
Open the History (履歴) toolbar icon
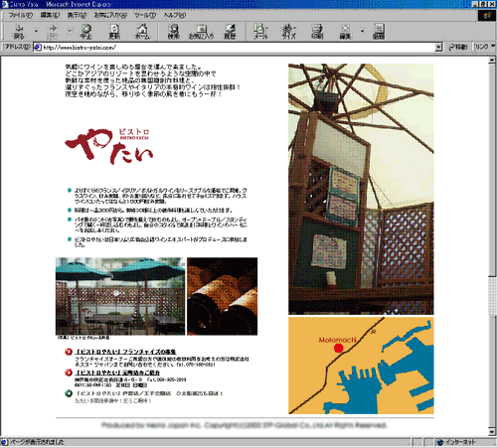point(230,32)
